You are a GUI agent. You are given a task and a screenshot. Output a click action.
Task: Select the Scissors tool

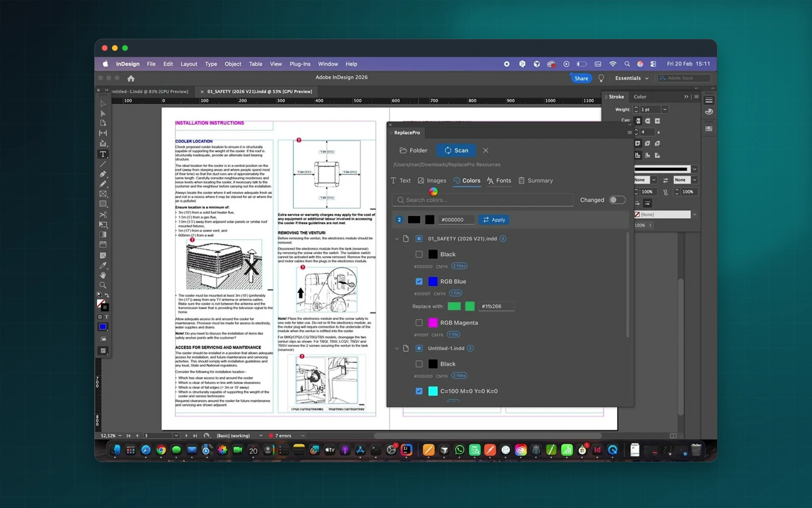103,215
